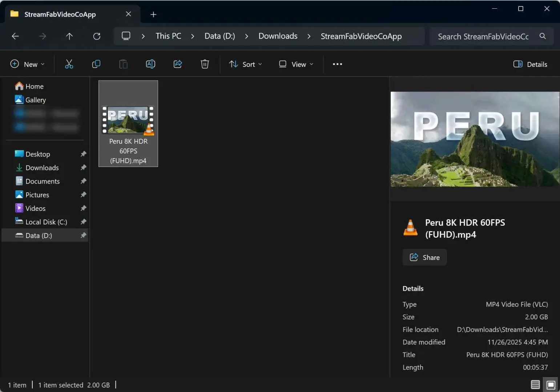The width and height of the screenshot is (560, 392).
Task: Switch to large thumbnails view icon
Action: pos(551,384)
